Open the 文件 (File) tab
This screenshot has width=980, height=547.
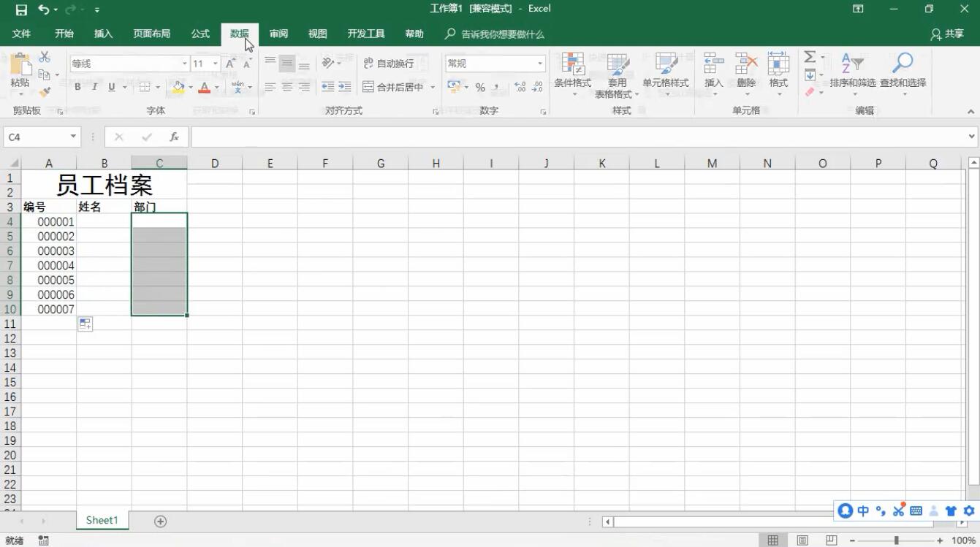21,34
